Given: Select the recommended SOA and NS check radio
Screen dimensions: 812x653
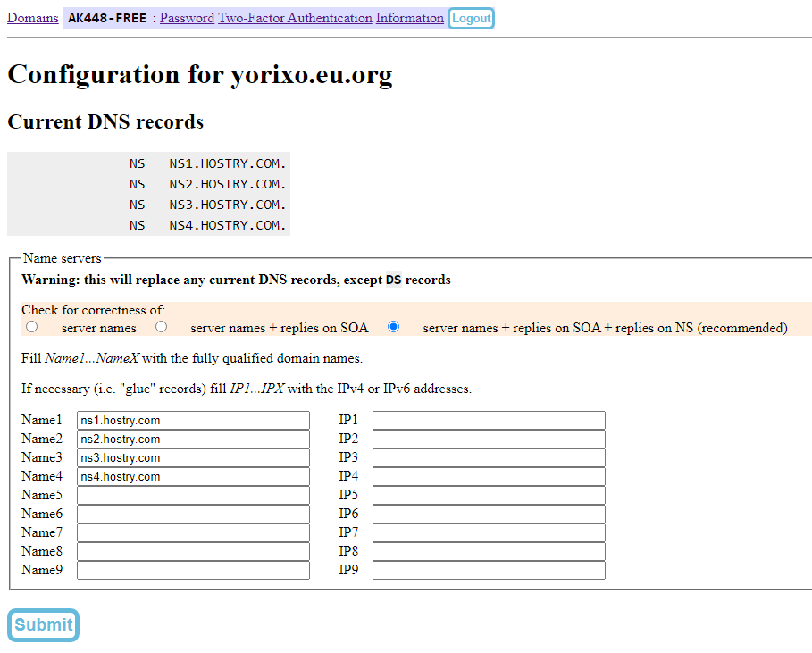Looking at the screenshot, I should click(x=393, y=327).
